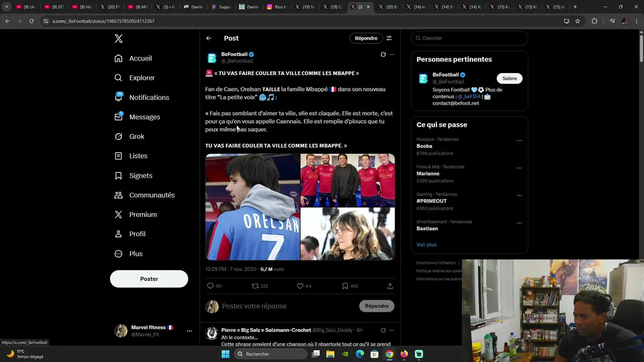Open Premium in sidebar
This screenshot has height=362, width=644.
point(135,215)
